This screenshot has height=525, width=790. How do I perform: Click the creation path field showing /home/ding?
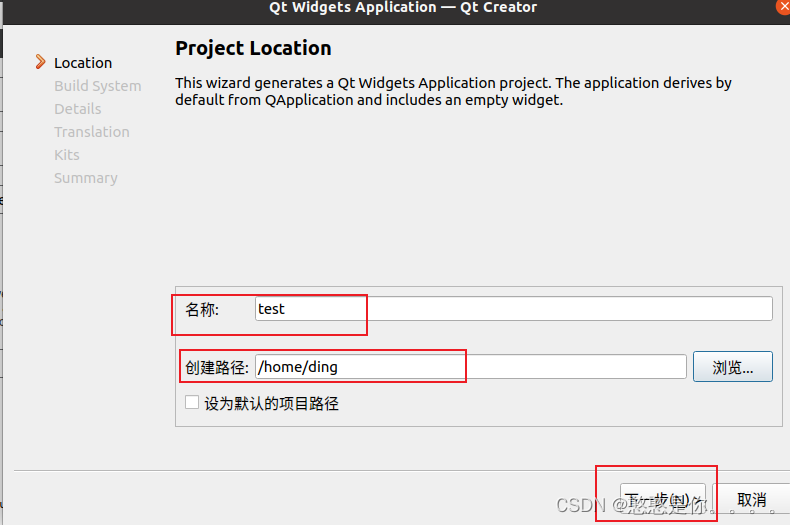point(471,366)
